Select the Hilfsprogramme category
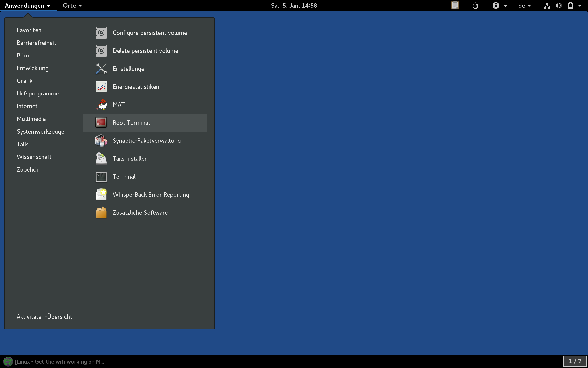Image resolution: width=588 pixels, height=368 pixels. pyautogui.click(x=38, y=93)
